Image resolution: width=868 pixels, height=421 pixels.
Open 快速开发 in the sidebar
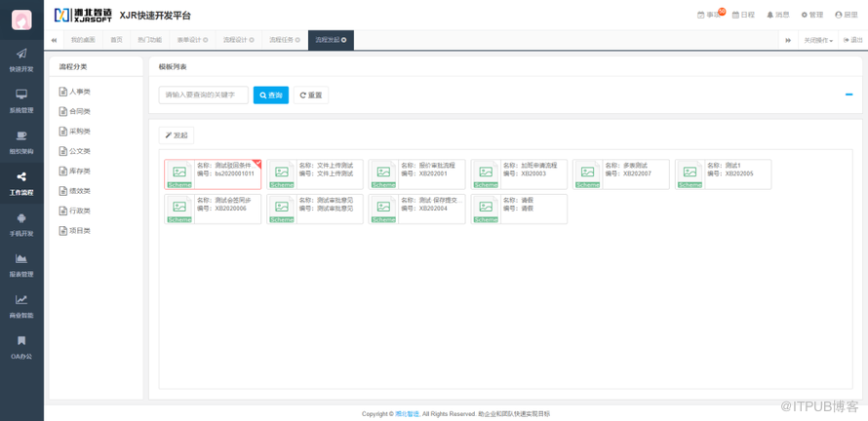click(21, 59)
